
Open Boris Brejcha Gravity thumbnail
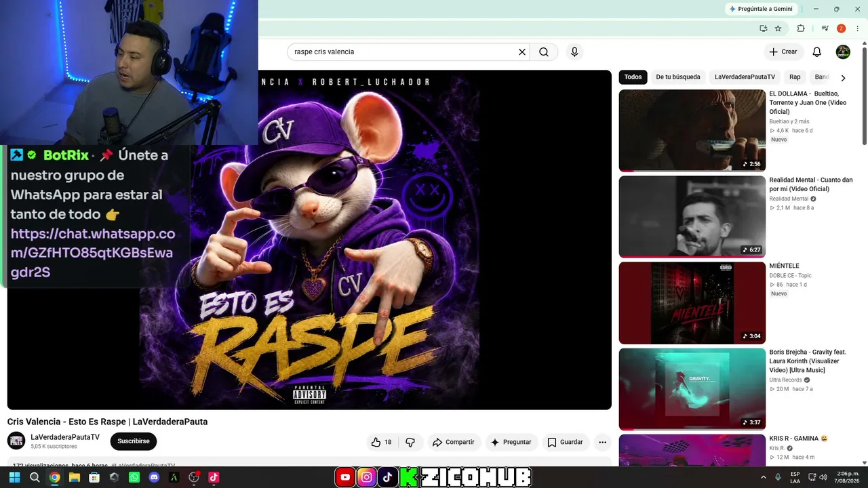(692, 389)
